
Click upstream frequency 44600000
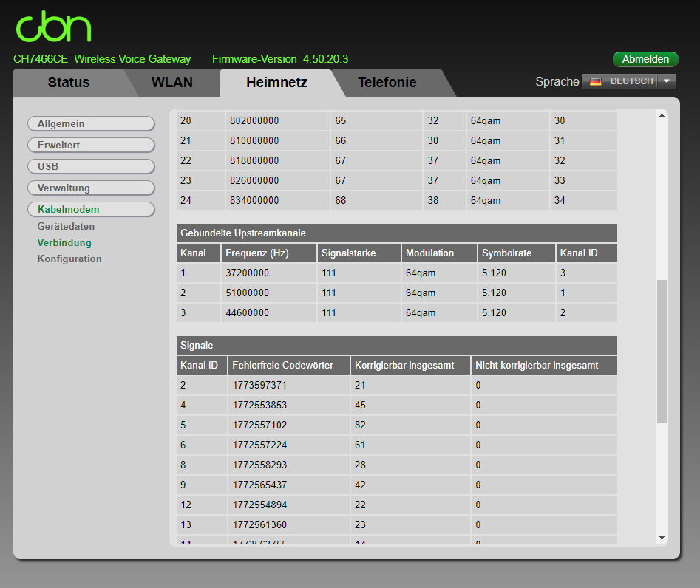[248, 312]
